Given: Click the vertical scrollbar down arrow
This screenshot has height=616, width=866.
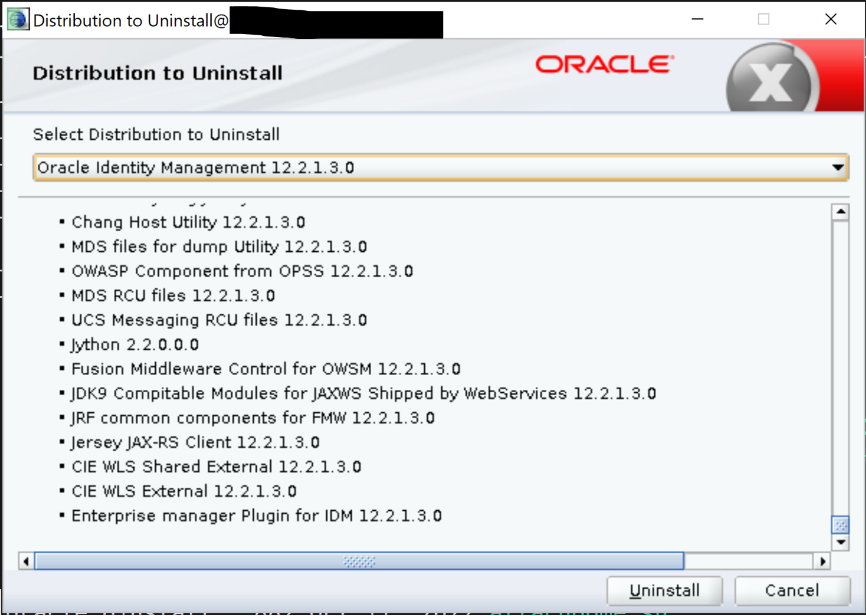Looking at the screenshot, I should 840,542.
